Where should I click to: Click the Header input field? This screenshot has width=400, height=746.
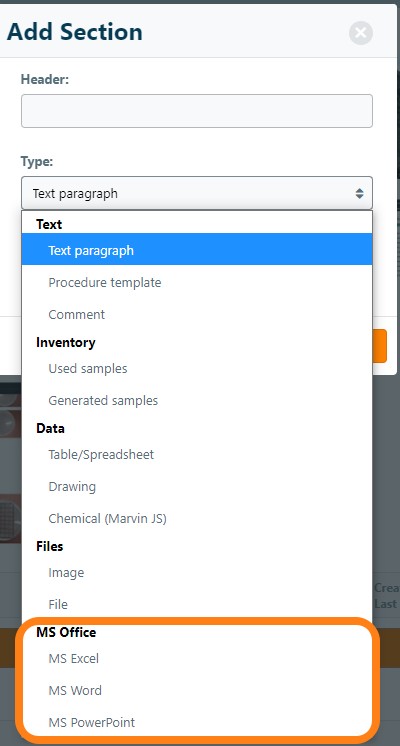(x=197, y=111)
